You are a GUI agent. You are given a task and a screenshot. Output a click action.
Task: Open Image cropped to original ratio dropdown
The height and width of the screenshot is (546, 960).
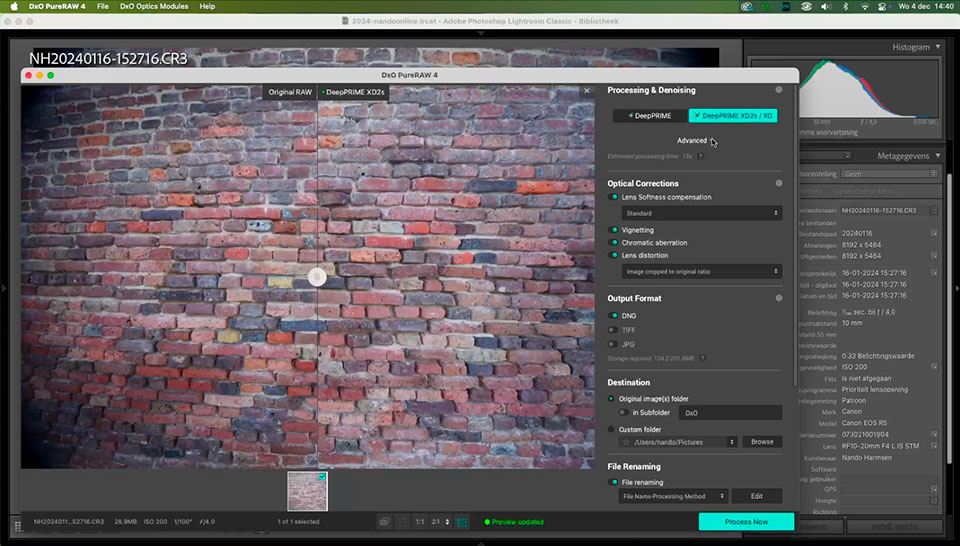(702, 271)
